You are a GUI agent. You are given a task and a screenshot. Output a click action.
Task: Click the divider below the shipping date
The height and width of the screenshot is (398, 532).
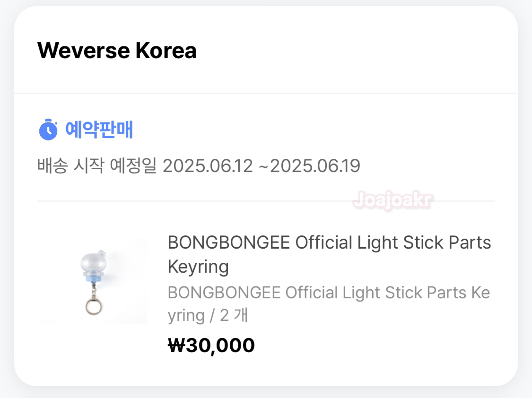[x=266, y=201]
